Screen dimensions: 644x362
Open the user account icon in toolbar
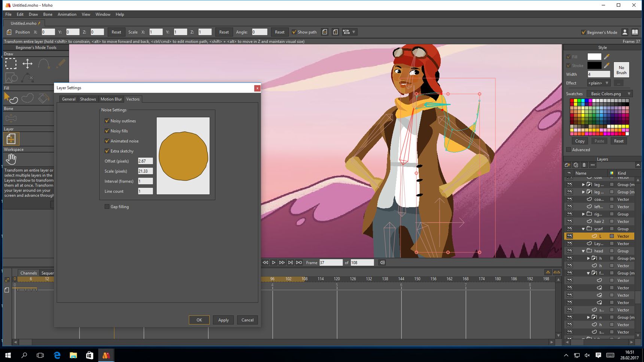click(x=625, y=32)
